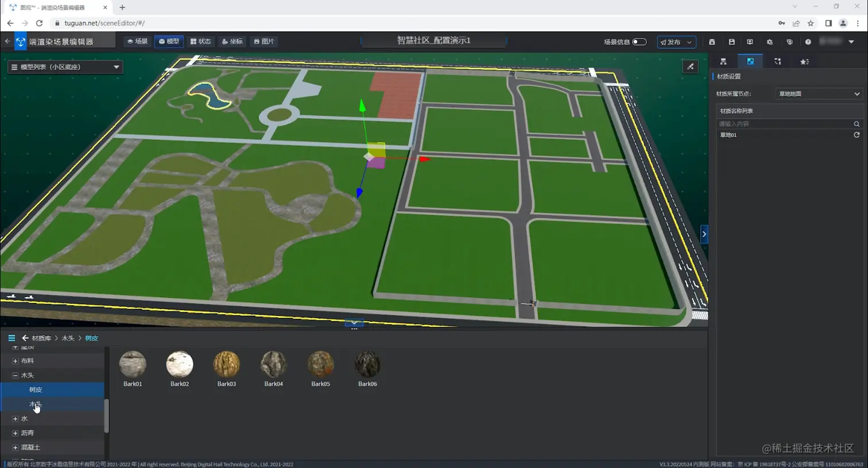
Task: Click the browser back arrow
Action: [10, 23]
